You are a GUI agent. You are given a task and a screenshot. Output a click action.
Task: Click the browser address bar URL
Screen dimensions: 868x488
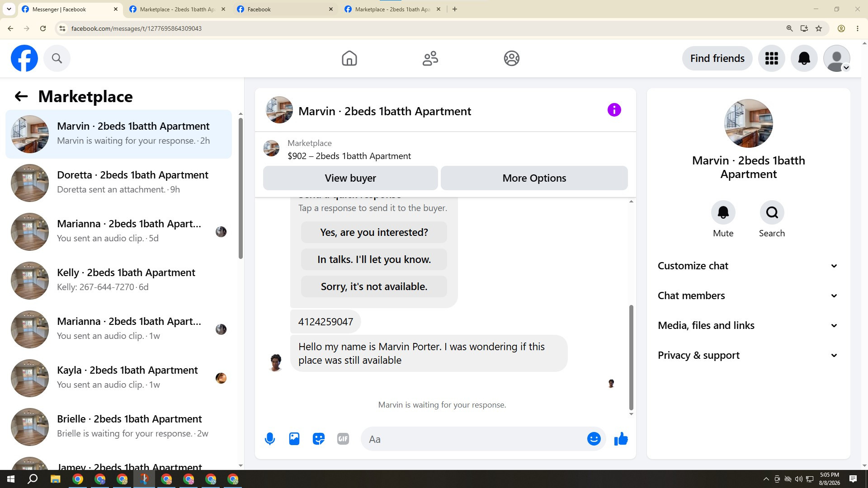click(137, 28)
